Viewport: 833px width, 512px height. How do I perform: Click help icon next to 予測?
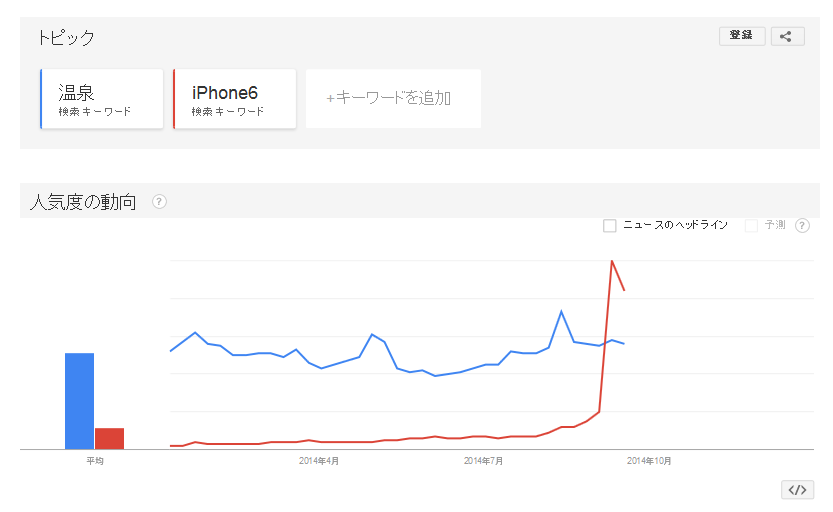pos(802,226)
